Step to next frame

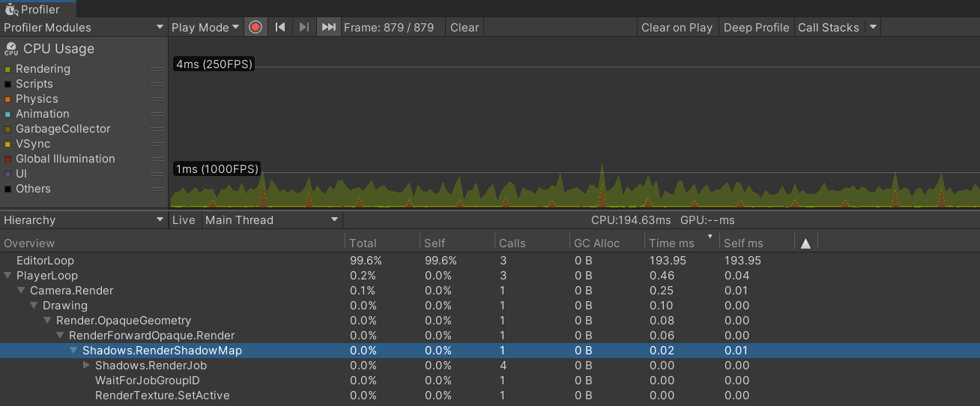303,27
